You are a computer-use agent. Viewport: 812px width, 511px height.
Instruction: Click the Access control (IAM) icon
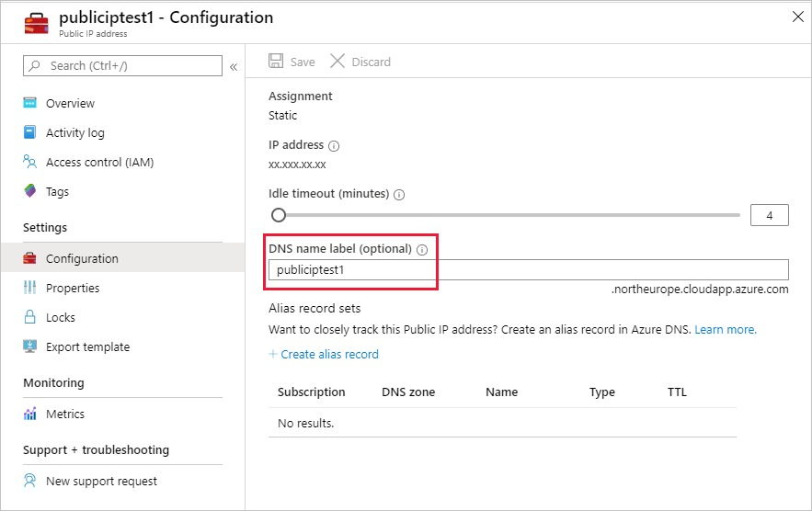29,162
